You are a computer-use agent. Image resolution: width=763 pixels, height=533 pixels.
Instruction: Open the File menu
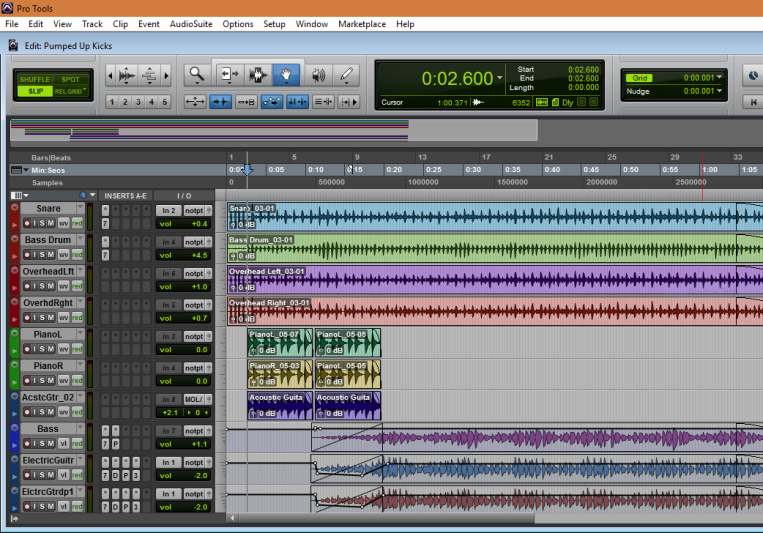pyautogui.click(x=12, y=24)
